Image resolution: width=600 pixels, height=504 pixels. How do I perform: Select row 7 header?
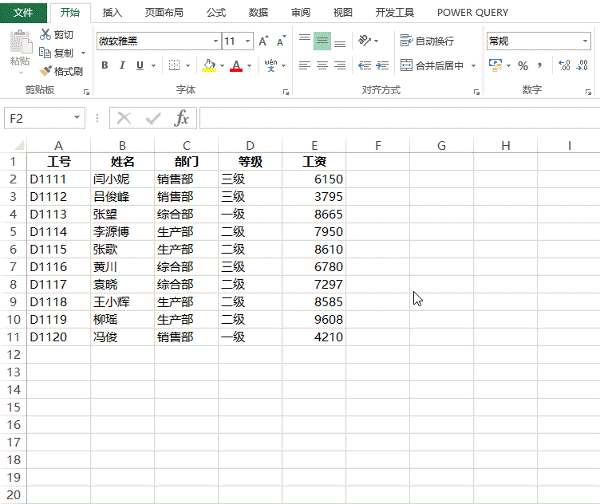coord(13,267)
